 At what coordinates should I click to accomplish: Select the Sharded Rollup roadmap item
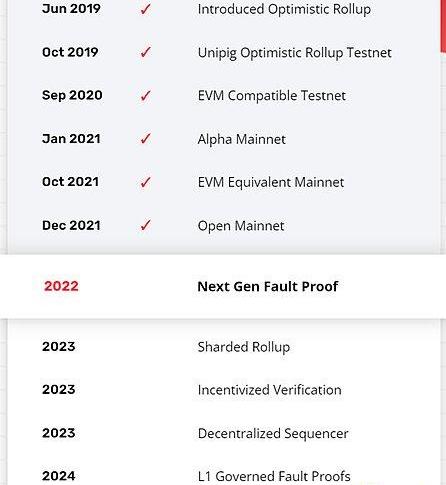[244, 347]
